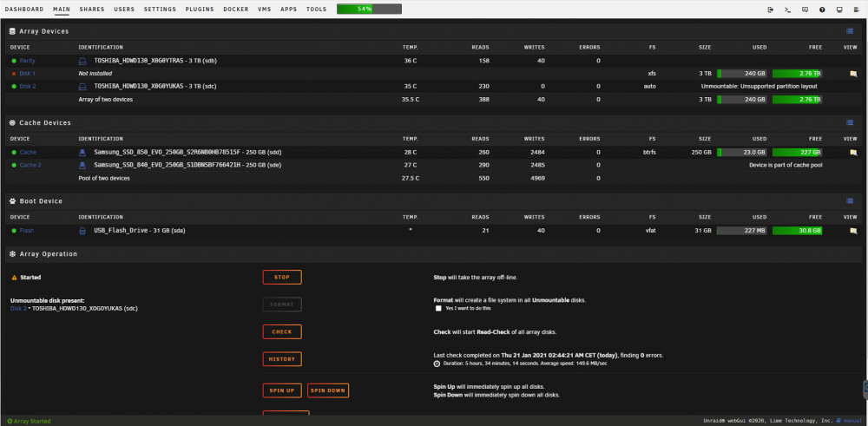Switch to the Plugins tab

200,10
